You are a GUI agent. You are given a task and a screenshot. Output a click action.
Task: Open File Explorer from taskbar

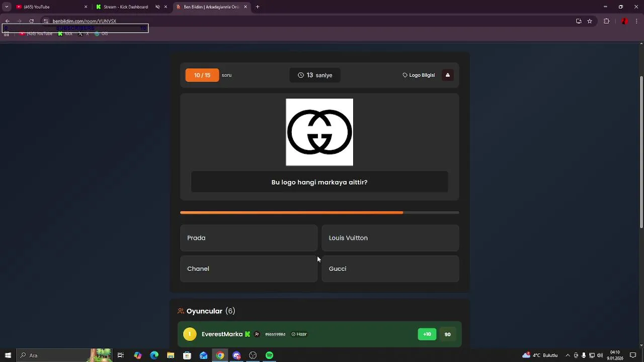171,355
